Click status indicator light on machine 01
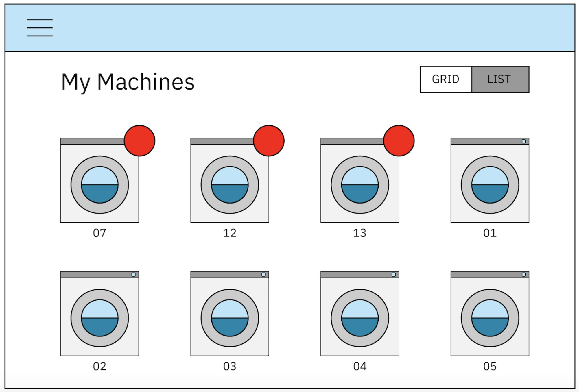Viewport: 579px width, 392px height. pyautogui.click(x=524, y=141)
